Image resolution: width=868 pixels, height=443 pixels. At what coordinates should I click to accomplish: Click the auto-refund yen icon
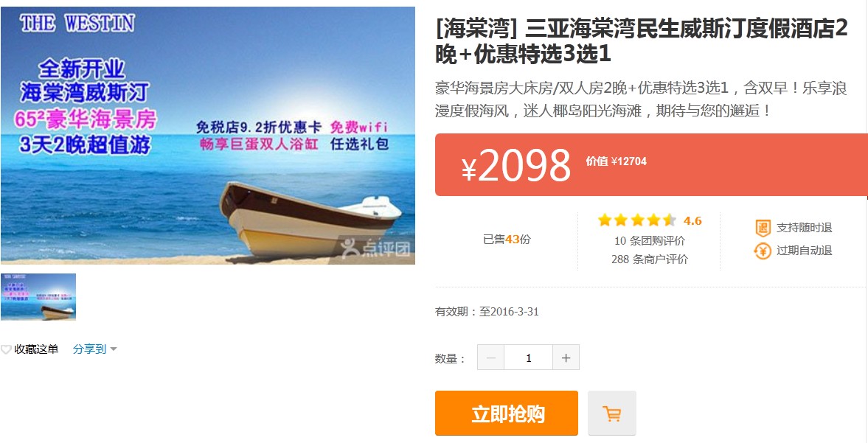pyautogui.click(x=763, y=251)
